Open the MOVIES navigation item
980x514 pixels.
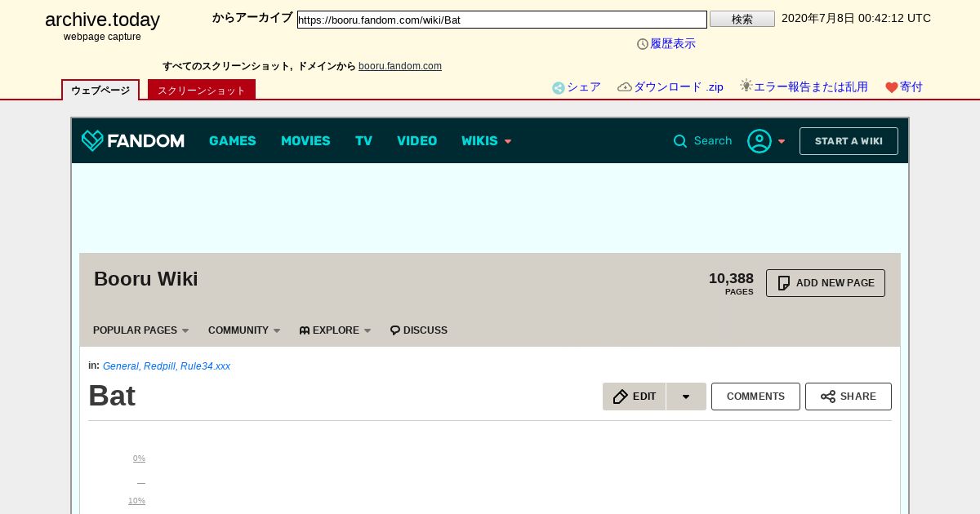coord(305,141)
